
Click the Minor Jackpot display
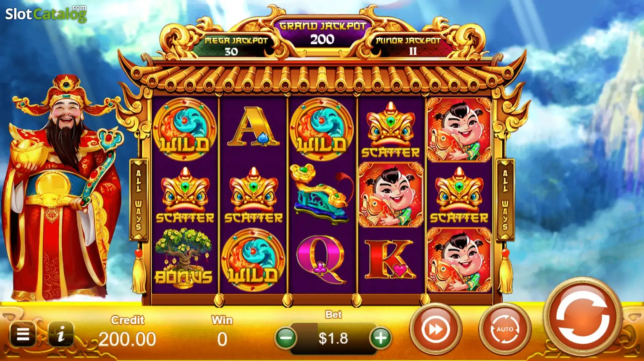(x=409, y=46)
